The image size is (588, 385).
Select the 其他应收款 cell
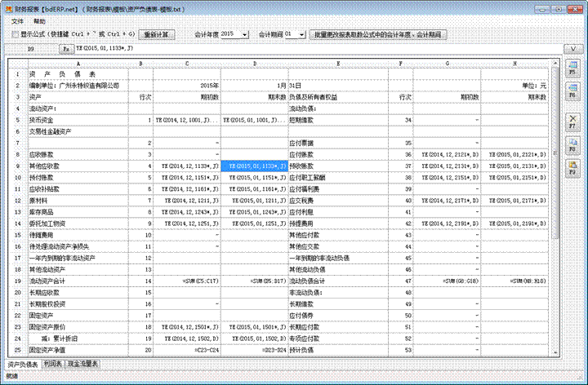[x=78, y=166]
